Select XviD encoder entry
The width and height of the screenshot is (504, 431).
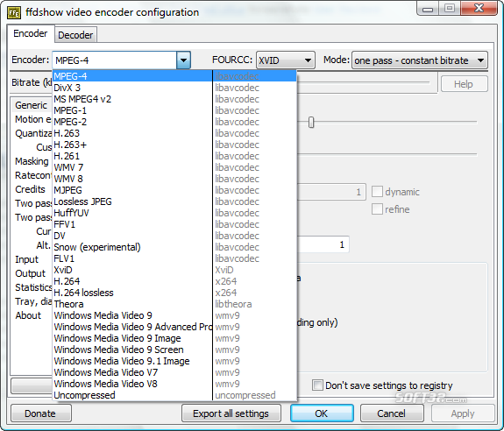click(174, 270)
